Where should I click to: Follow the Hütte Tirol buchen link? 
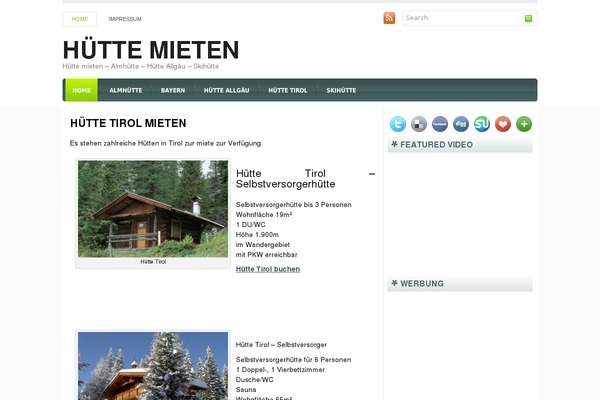tap(268, 269)
